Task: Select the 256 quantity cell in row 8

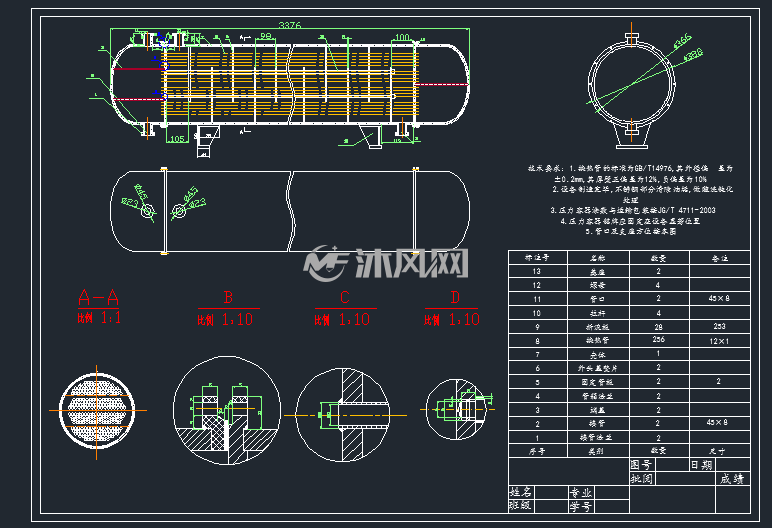Action: [x=659, y=340]
